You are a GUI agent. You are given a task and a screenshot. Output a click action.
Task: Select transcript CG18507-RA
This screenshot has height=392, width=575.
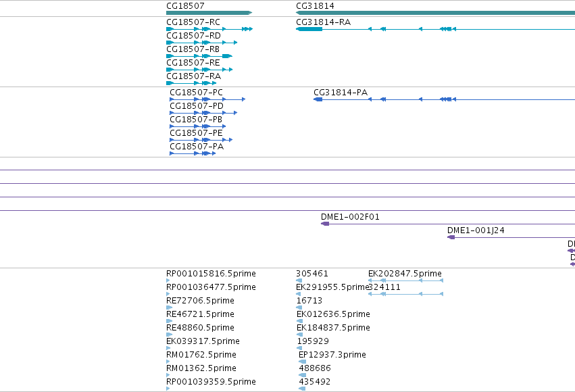click(194, 76)
